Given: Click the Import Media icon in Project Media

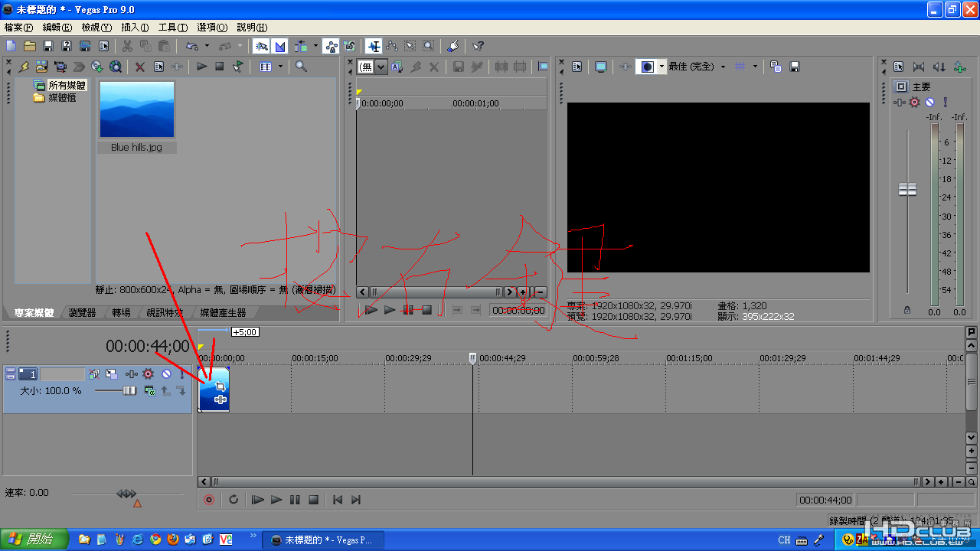Looking at the screenshot, I should (41, 67).
